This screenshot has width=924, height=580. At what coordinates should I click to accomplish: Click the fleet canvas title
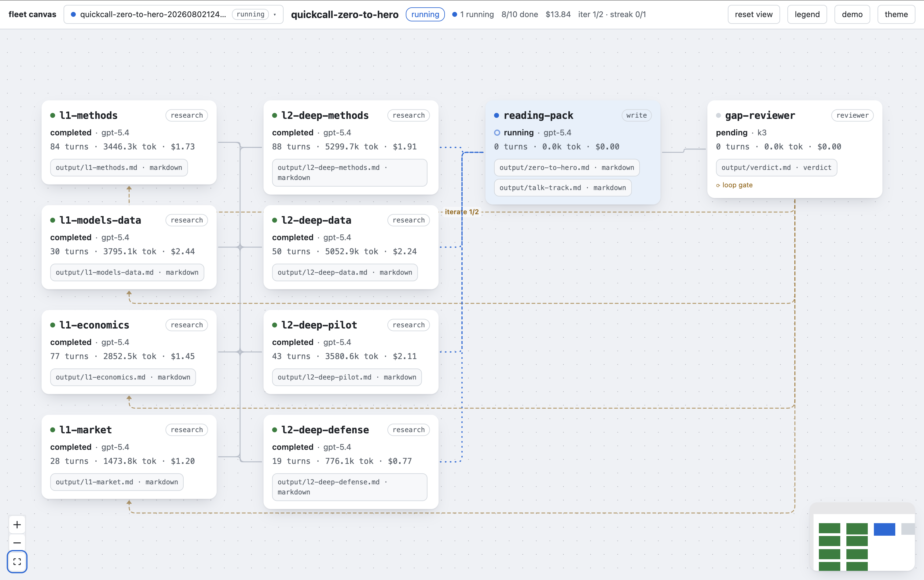click(32, 15)
